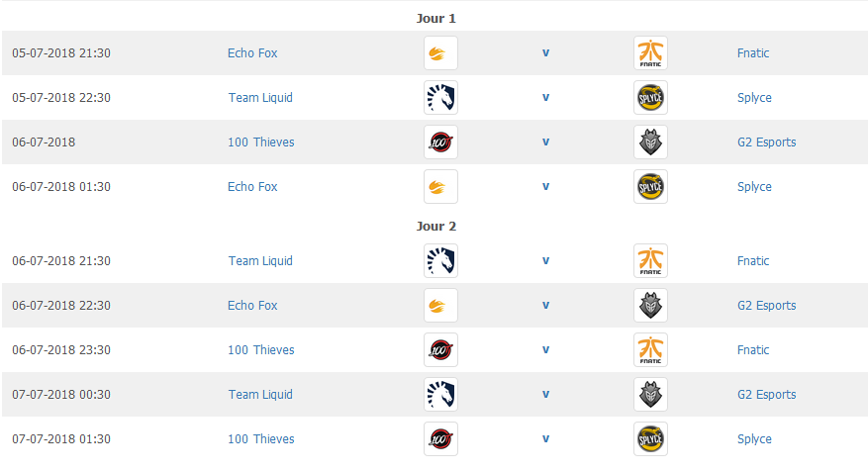Click G2 Esports logo in 06-07-2018 22:30 match

tap(650, 306)
